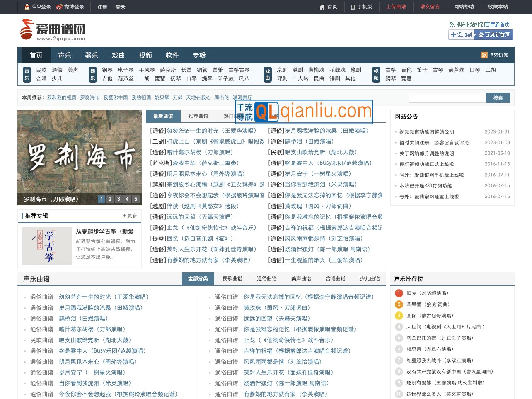Open the 上传曲谱 link
Screen dimensions: 532x399
(x=396, y=7)
